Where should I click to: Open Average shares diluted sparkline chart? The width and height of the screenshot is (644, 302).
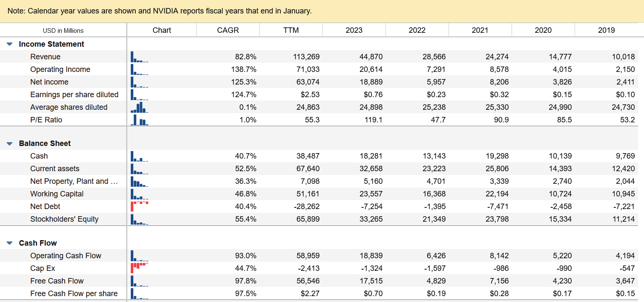140,107
